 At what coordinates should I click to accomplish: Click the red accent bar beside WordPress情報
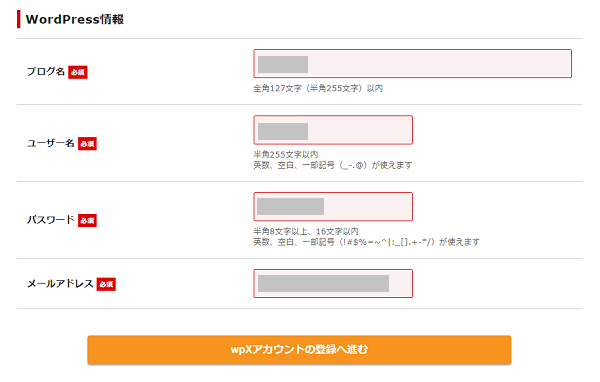tap(18, 19)
